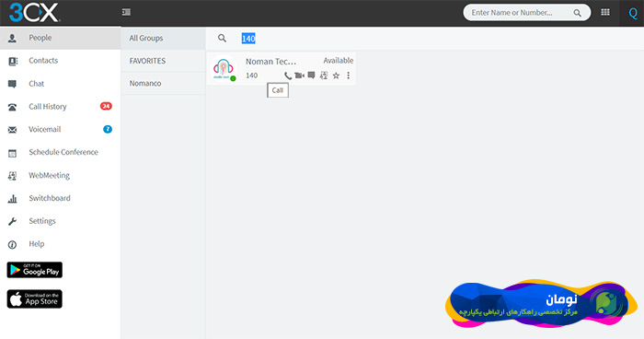Launch web meeting icon on contact card
Image resolution: width=644 pixels, height=339 pixels.
pyautogui.click(x=324, y=76)
